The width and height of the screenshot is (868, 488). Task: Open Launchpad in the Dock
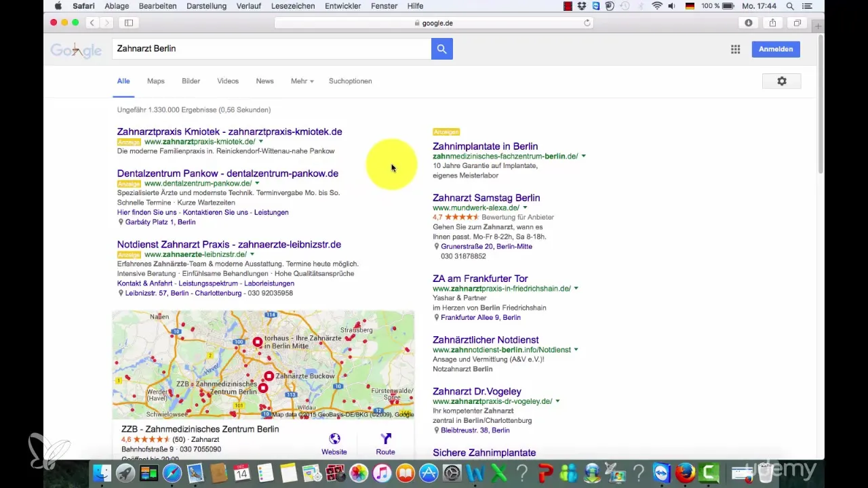click(x=125, y=472)
